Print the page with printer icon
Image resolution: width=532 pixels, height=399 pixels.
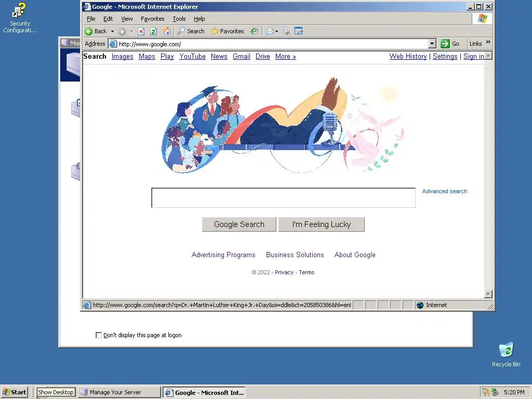pyautogui.click(x=286, y=32)
